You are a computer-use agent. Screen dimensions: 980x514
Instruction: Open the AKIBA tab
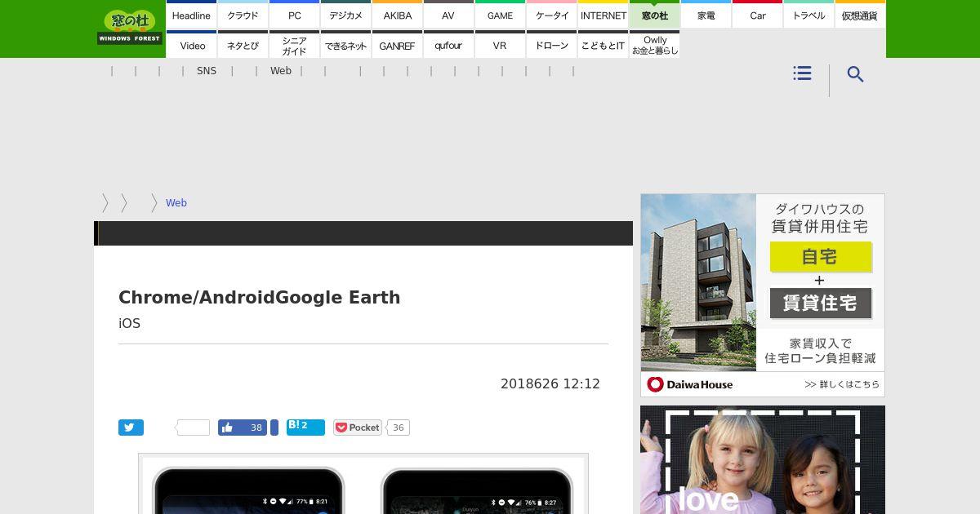tap(398, 16)
